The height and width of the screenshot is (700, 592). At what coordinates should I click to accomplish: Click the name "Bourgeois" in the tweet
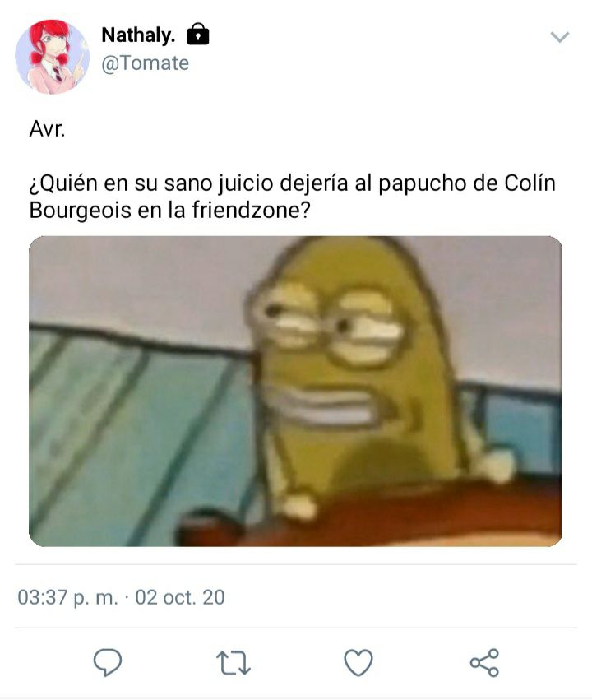pyautogui.click(x=80, y=211)
